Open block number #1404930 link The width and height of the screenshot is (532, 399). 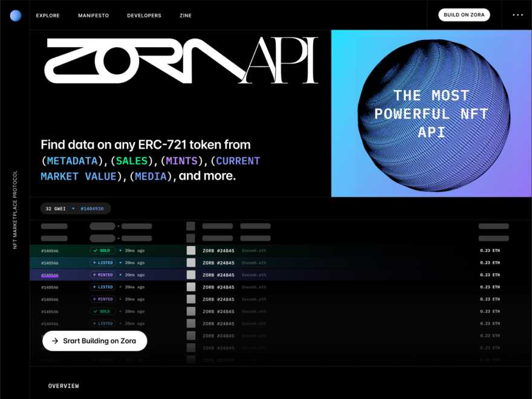[x=92, y=209]
